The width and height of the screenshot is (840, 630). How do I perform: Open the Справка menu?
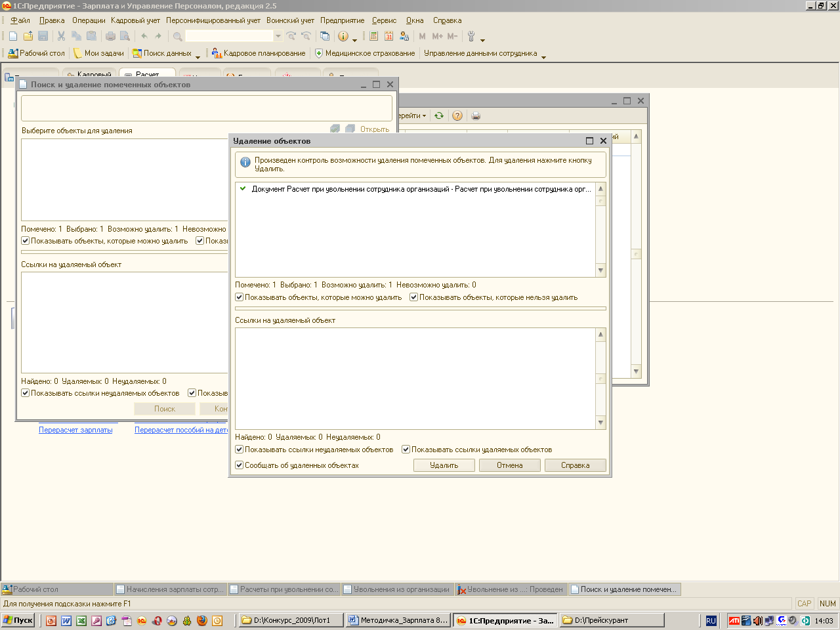447,20
